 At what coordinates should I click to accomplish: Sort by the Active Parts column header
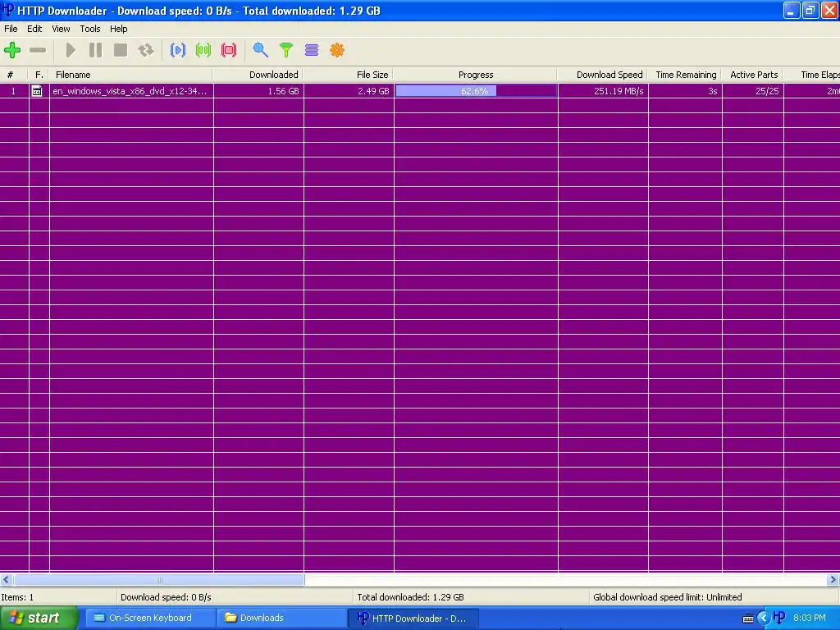[x=753, y=75]
